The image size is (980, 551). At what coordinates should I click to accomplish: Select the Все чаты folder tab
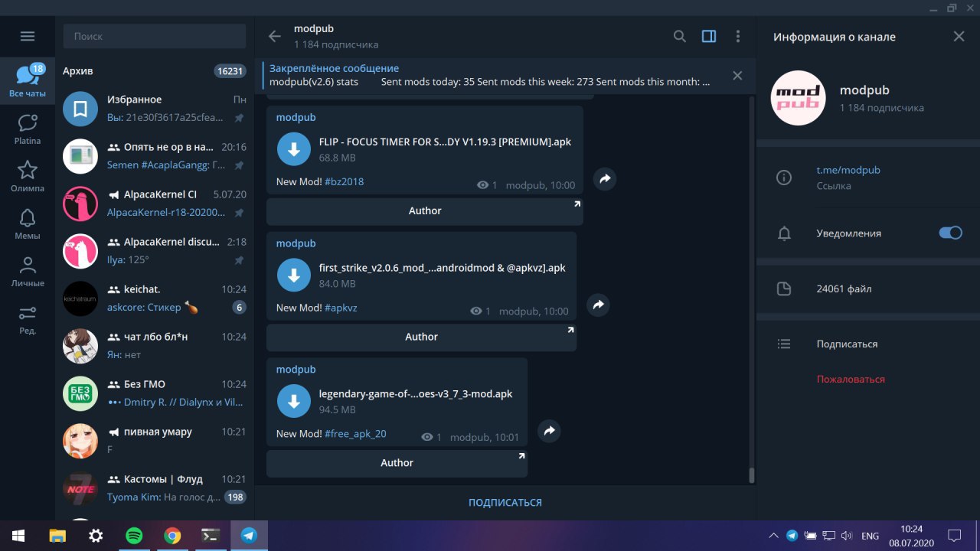(x=28, y=82)
